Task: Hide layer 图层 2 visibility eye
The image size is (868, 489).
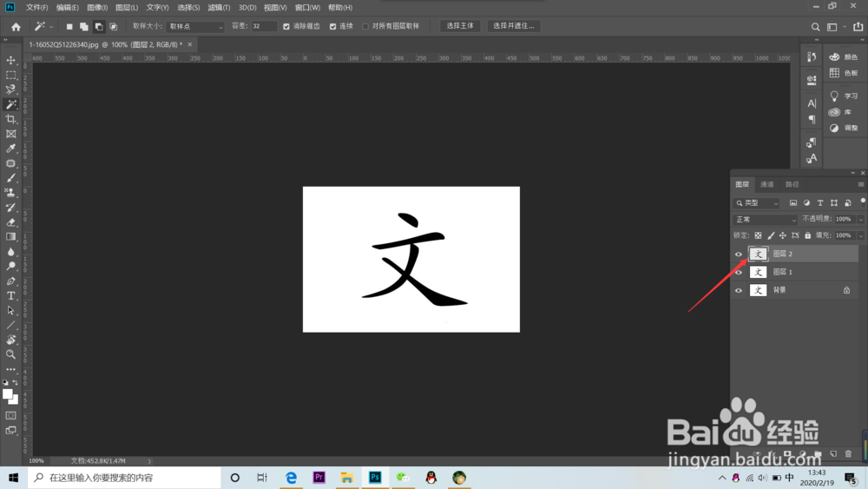Action: coord(739,254)
